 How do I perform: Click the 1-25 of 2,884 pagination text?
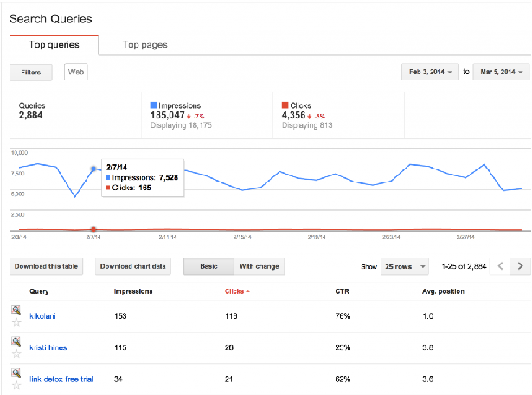465,266
